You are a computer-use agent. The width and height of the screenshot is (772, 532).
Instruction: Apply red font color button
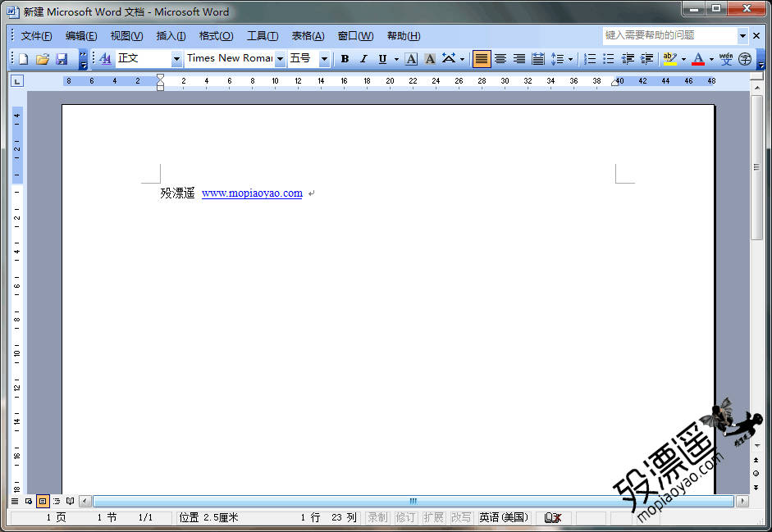click(698, 59)
